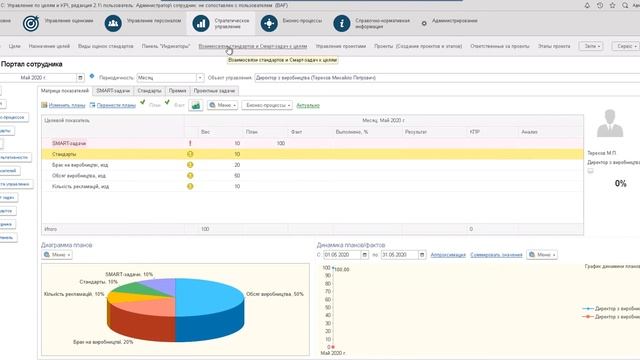Screen dimensions: 640x360
Task: Click the green chart report icon
Action: point(196,105)
